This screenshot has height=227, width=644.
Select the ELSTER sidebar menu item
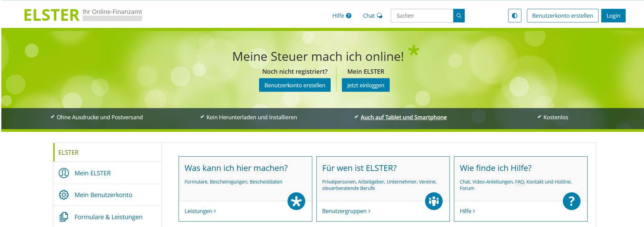click(x=69, y=153)
